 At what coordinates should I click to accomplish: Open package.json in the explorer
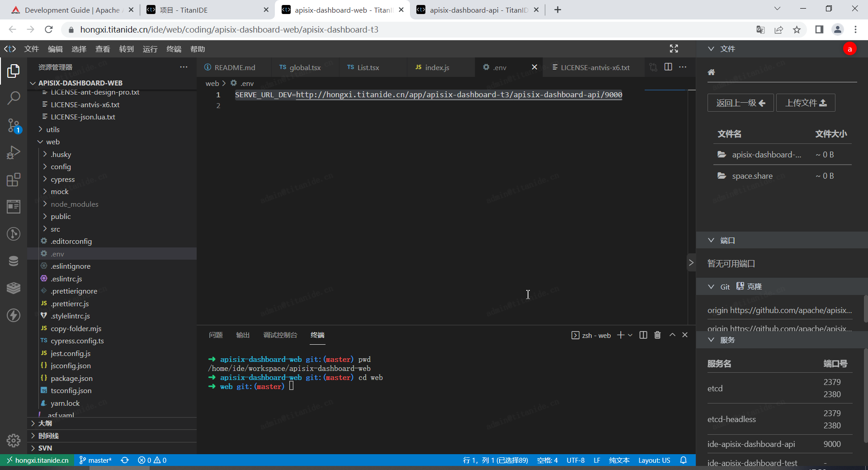click(x=71, y=378)
